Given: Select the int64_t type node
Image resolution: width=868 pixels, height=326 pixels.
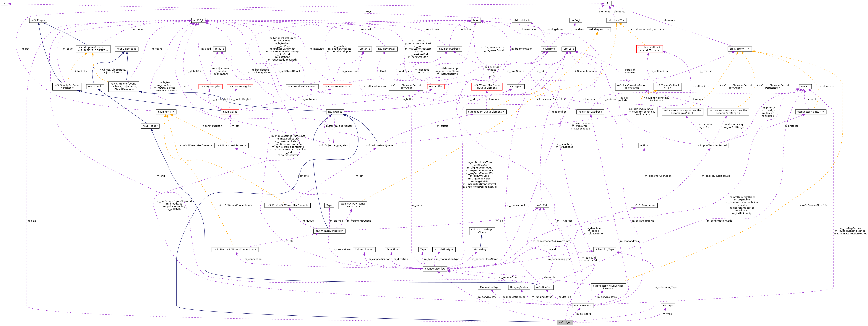Looking at the screenshot, I should pos(575,20).
